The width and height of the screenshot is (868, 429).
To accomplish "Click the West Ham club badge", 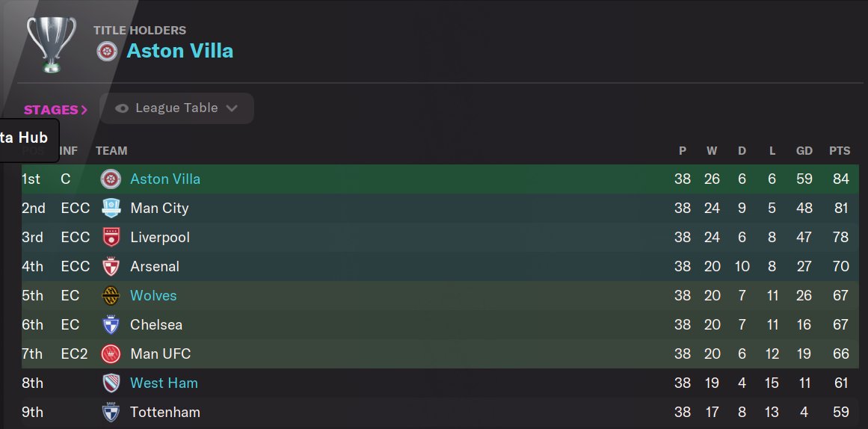I will (111, 383).
